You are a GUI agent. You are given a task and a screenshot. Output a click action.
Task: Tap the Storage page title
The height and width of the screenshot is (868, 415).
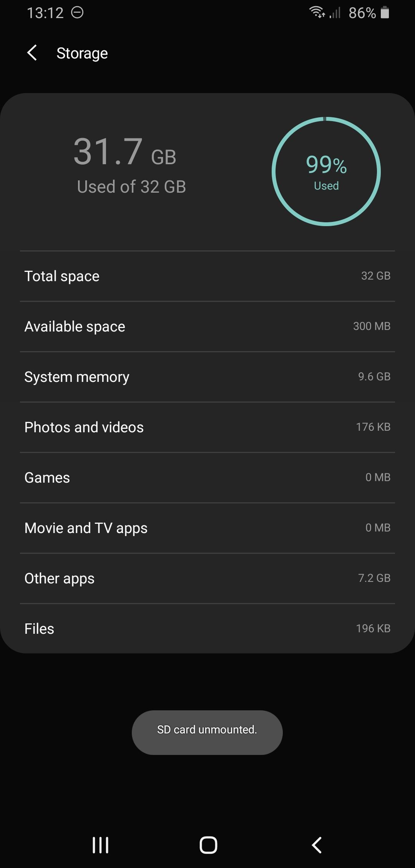(82, 53)
